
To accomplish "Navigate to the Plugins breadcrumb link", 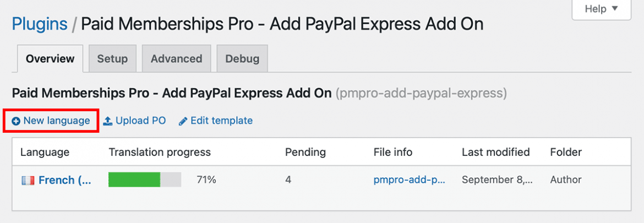I will [40, 24].
